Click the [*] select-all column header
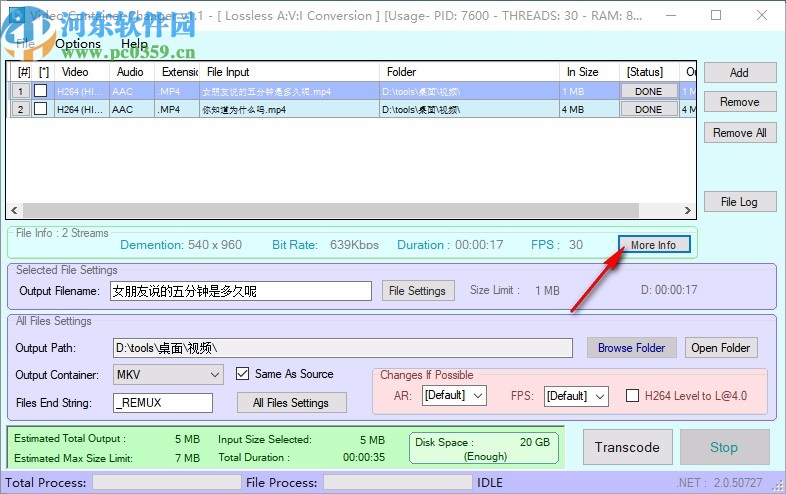Viewport: 786px width, 494px height. tap(44, 72)
